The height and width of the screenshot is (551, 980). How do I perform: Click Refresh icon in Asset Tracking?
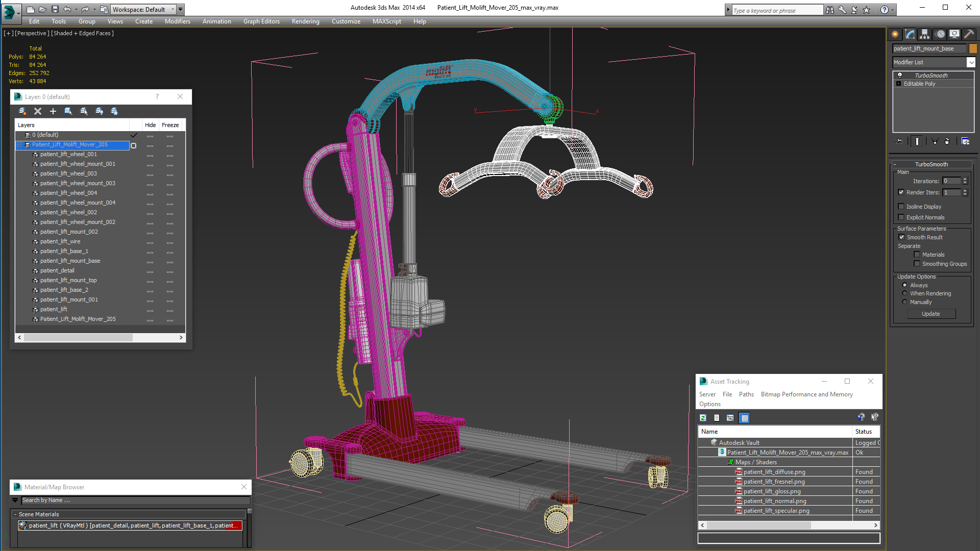(703, 418)
